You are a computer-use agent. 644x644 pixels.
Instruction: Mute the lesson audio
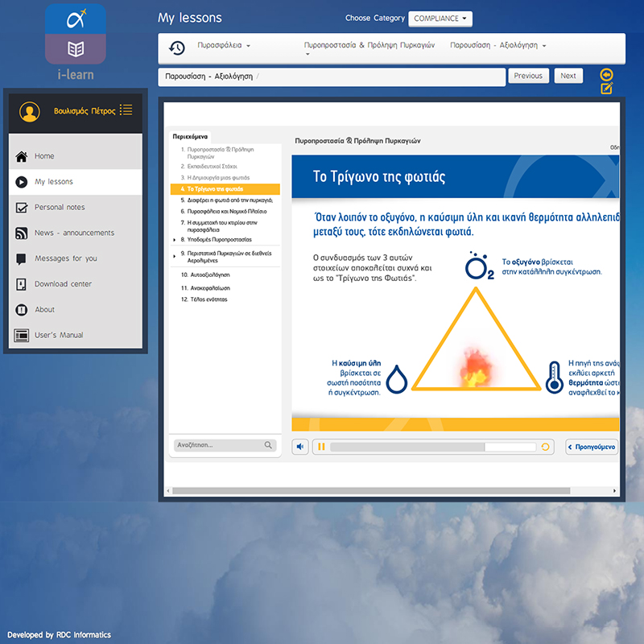(300, 447)
